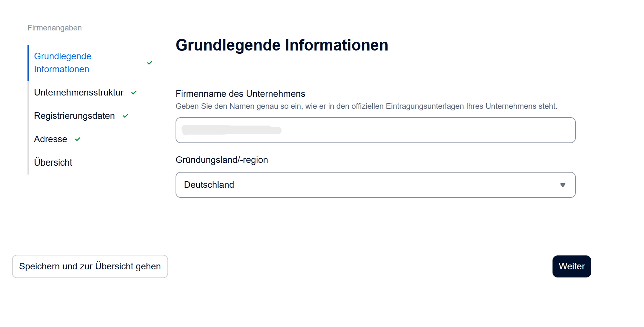This screenshot has width=644, height=327.
Task: Click the checkmark beside Registrierungsdaten
Action: click(x=125, y=116)
